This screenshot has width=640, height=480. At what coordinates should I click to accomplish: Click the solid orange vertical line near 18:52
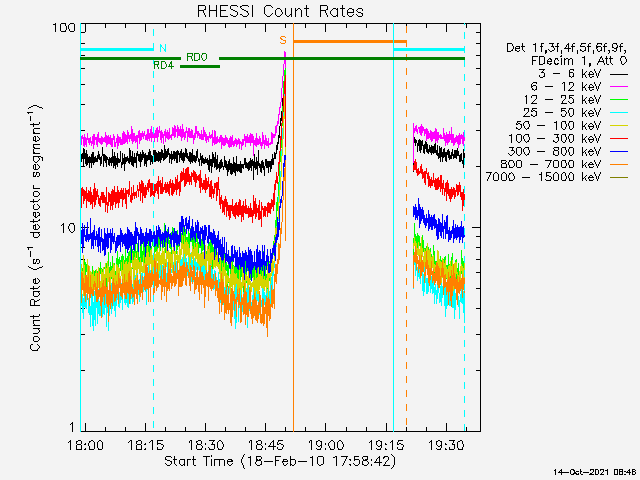coord(293,227)
